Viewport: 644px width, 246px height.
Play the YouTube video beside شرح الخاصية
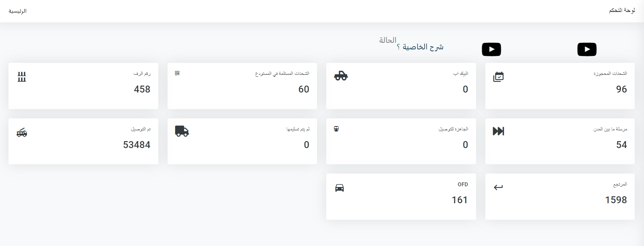(x=491, y=49)
